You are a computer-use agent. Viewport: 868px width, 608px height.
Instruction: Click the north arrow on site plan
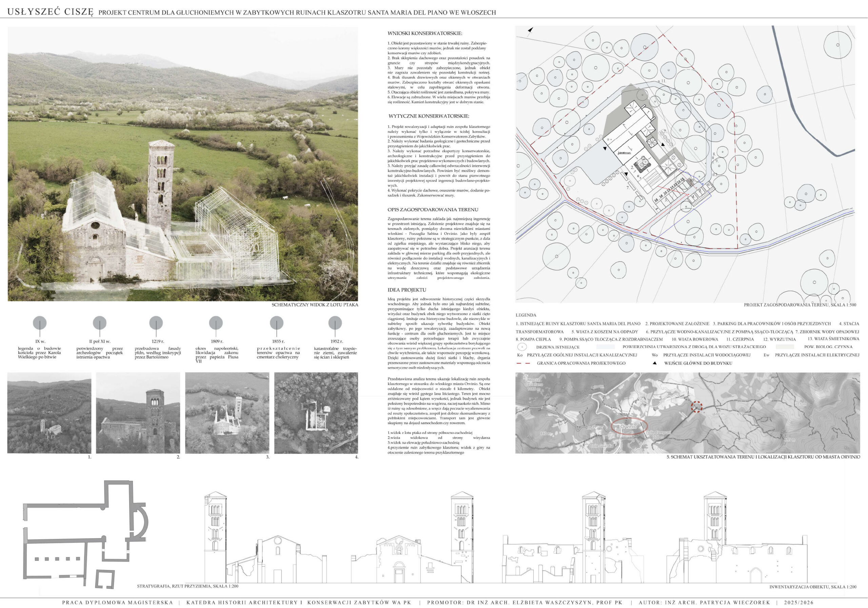[x=530, y=30]
